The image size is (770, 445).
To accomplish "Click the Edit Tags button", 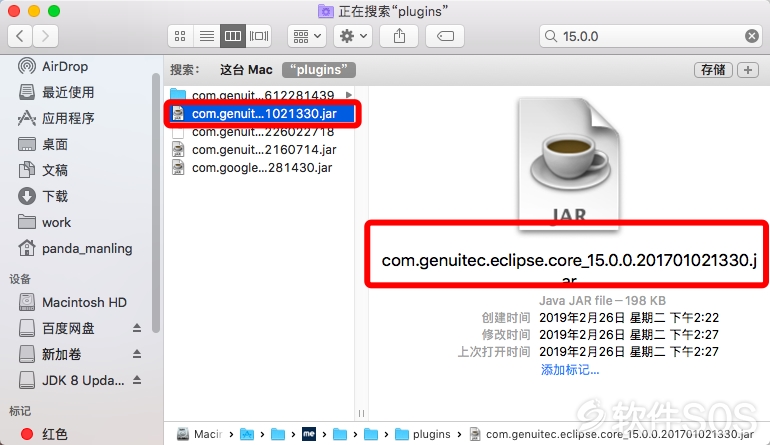I will (x=445, y=36).
